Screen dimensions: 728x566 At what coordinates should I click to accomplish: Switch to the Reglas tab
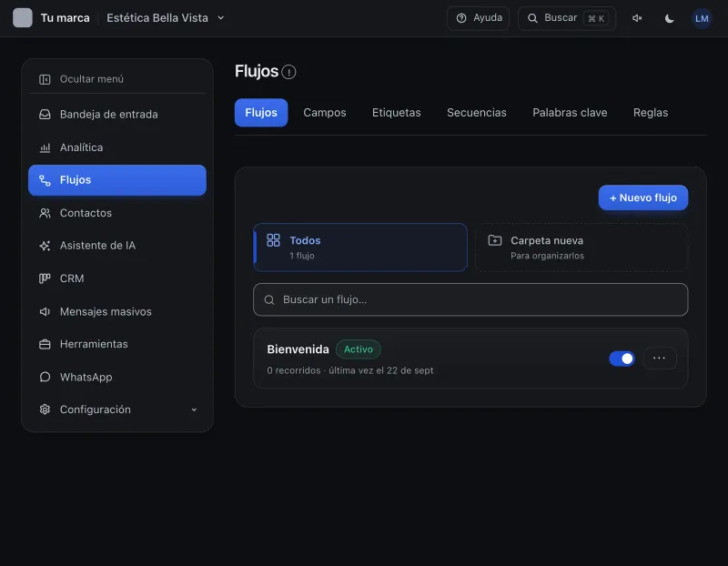pyautogui.click(x=651, y=113)
